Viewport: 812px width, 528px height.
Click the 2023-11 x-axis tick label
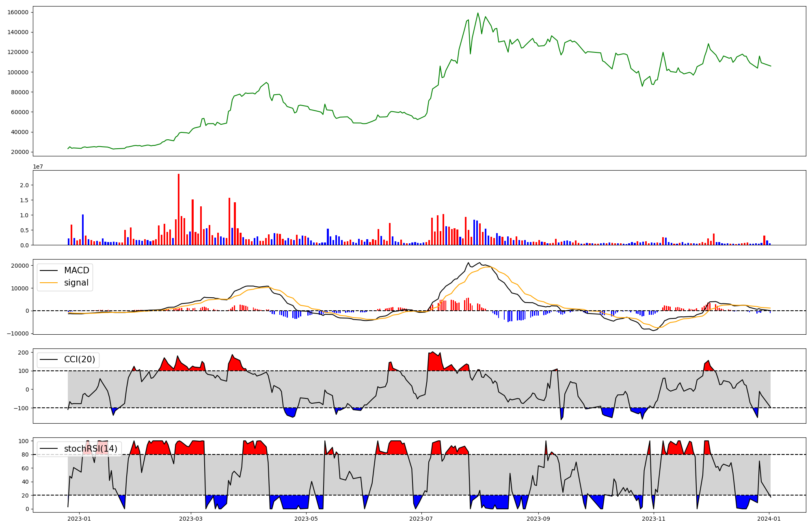[x=654, y=519]
